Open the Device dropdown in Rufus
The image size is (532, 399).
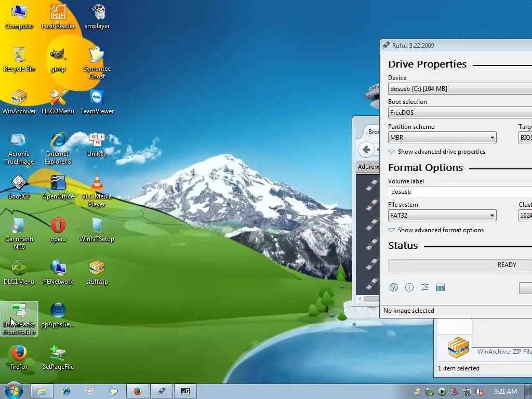pos(460,89)
